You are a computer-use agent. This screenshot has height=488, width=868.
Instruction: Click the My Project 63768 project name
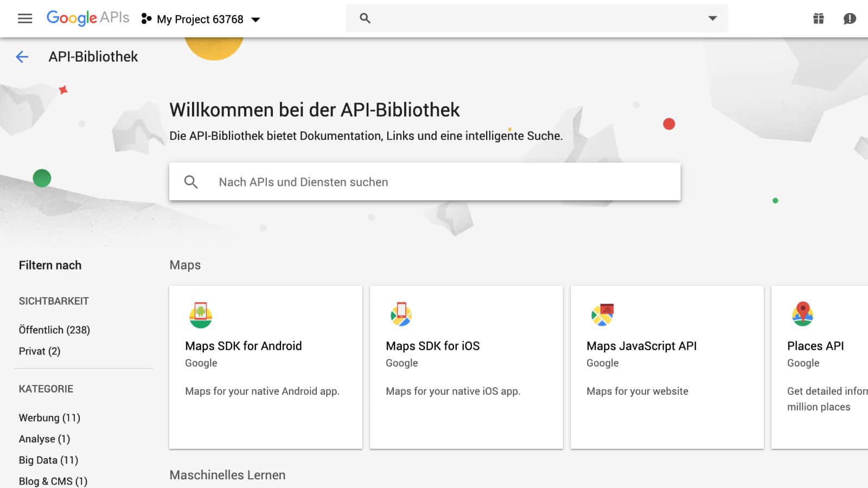click(200, 20)
